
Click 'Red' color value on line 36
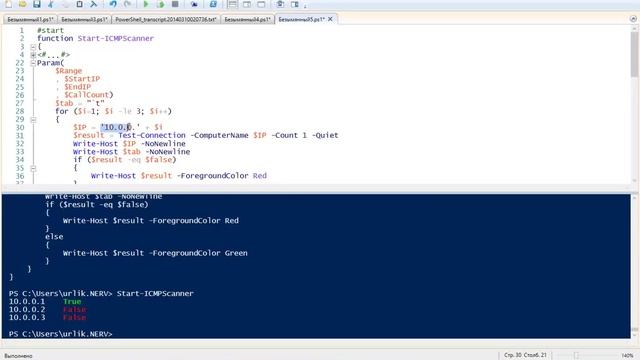coord(260,176)
